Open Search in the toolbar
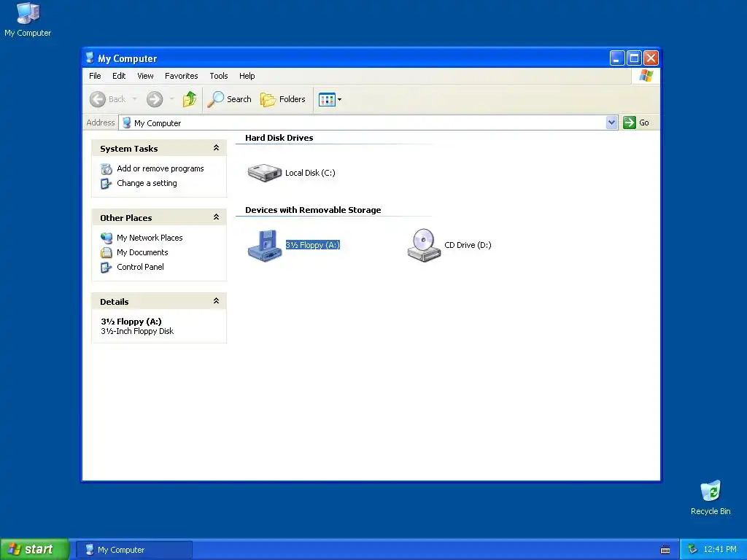 click(229, 99)
